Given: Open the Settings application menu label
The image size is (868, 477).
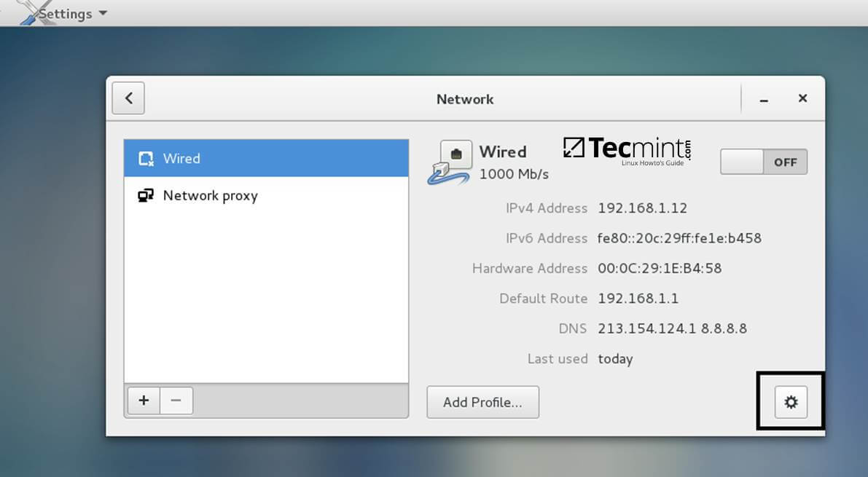Looking at the screenshot, I should click(66, 13).
